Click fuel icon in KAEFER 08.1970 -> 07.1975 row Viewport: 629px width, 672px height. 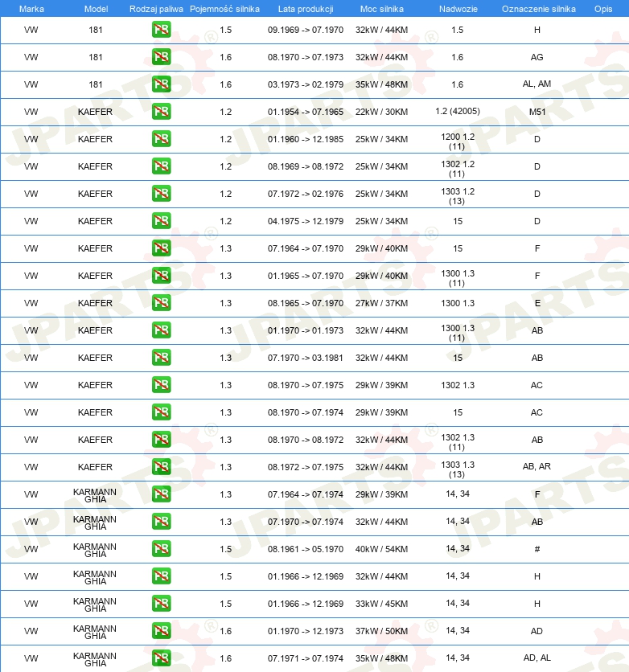(161, 385)
